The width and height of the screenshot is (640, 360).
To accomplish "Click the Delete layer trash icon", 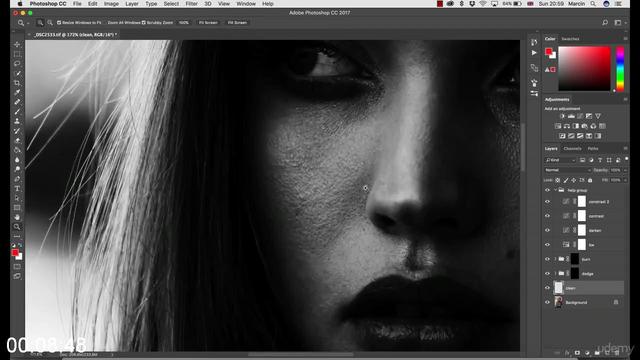I will (x=616, y=353).
